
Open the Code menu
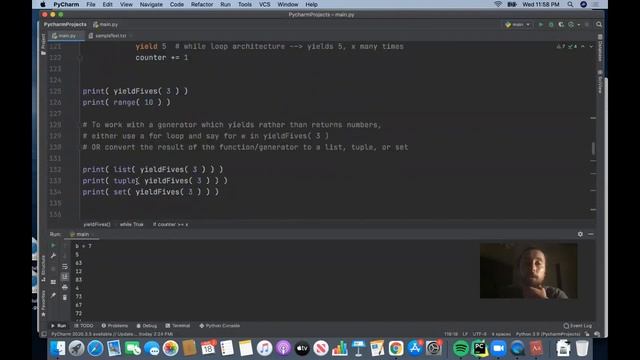coord(176,4)
